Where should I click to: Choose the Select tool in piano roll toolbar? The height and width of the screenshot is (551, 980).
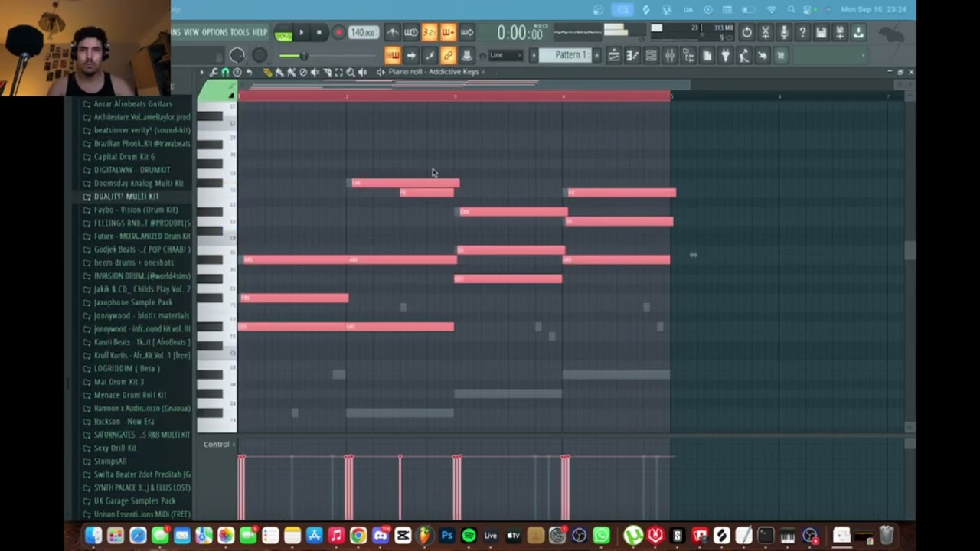tap(339, 73)
